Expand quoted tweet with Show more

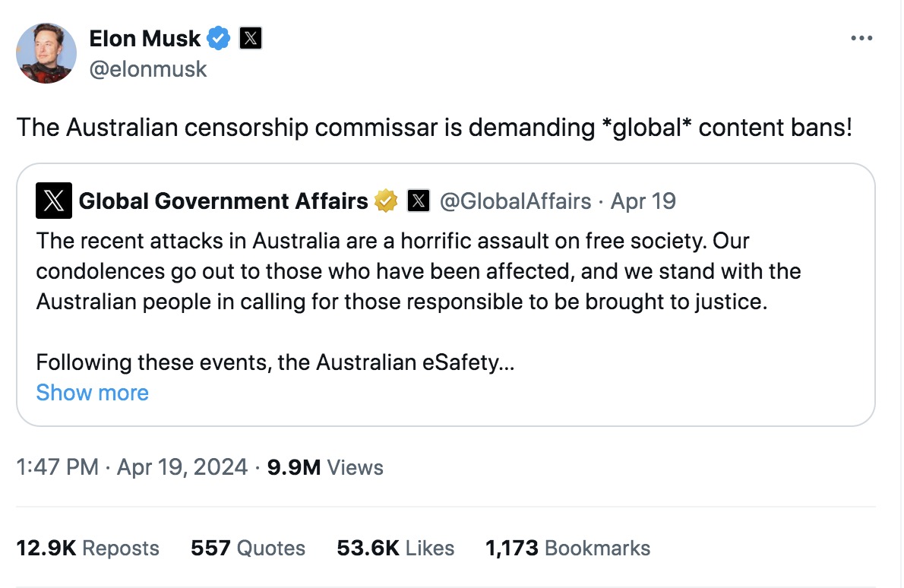(x=92, y=393)
